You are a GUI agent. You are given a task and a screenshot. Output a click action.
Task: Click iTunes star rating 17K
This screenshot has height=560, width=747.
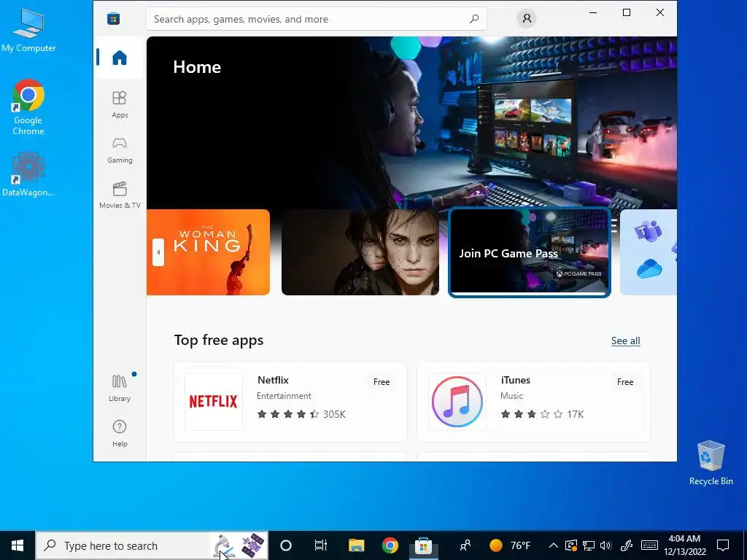pos(542,414)
